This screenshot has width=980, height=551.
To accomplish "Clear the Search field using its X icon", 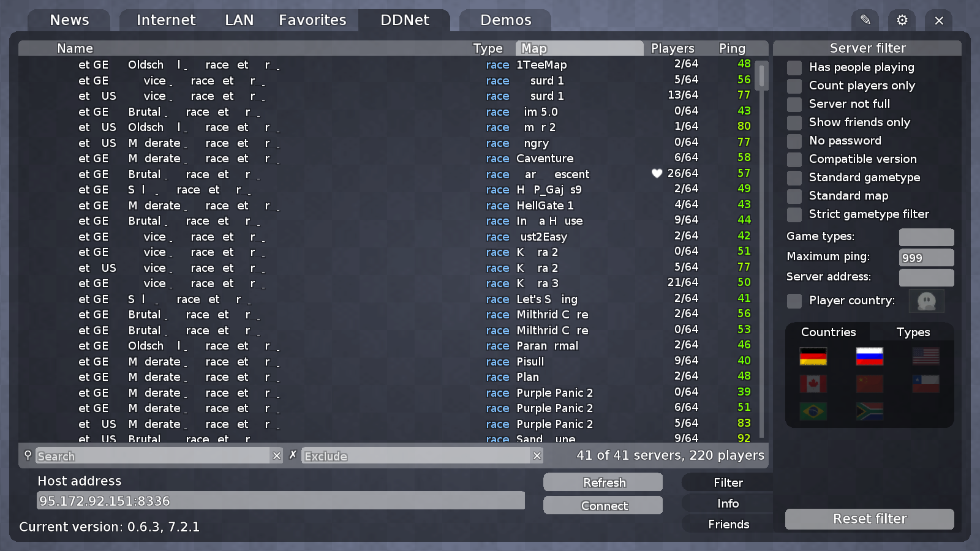I will pos(277,455).
